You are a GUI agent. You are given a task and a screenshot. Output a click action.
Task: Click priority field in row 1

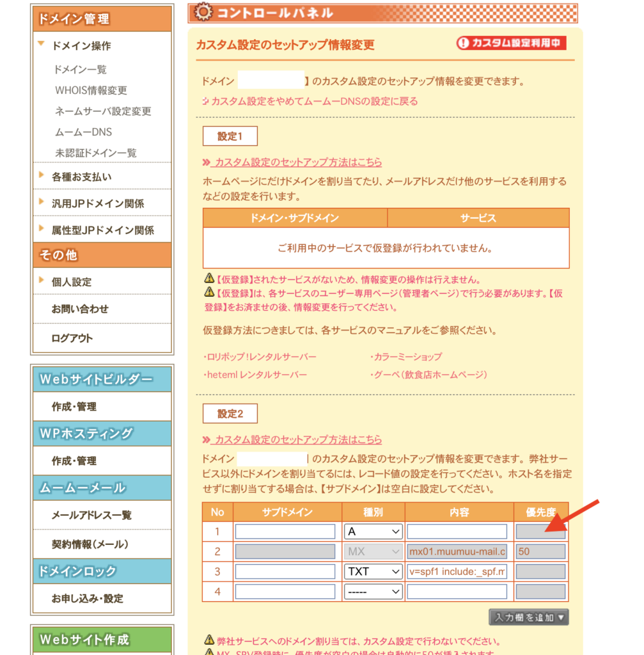coord(540,532)
